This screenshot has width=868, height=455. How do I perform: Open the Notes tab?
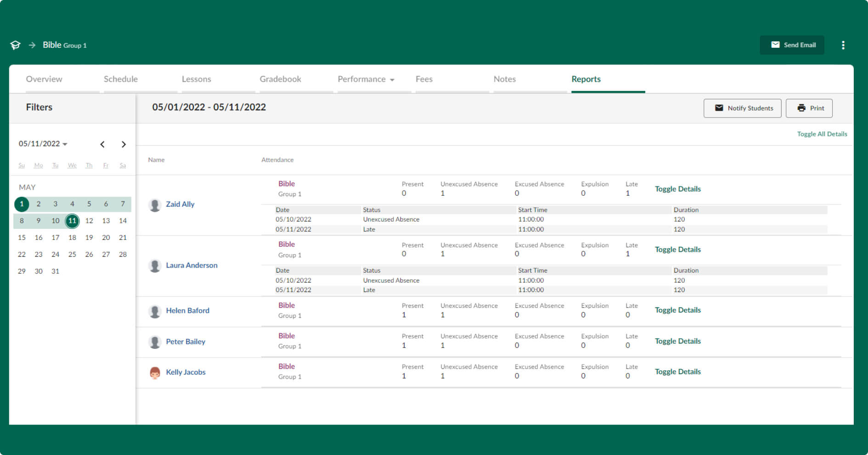pyautogui.click(x=505, y=79)
